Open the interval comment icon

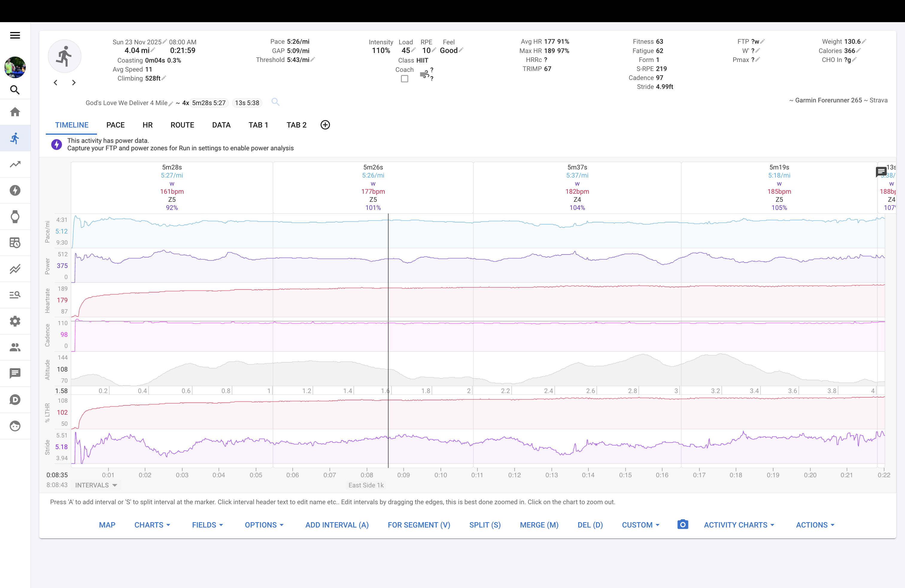(881, 172)
